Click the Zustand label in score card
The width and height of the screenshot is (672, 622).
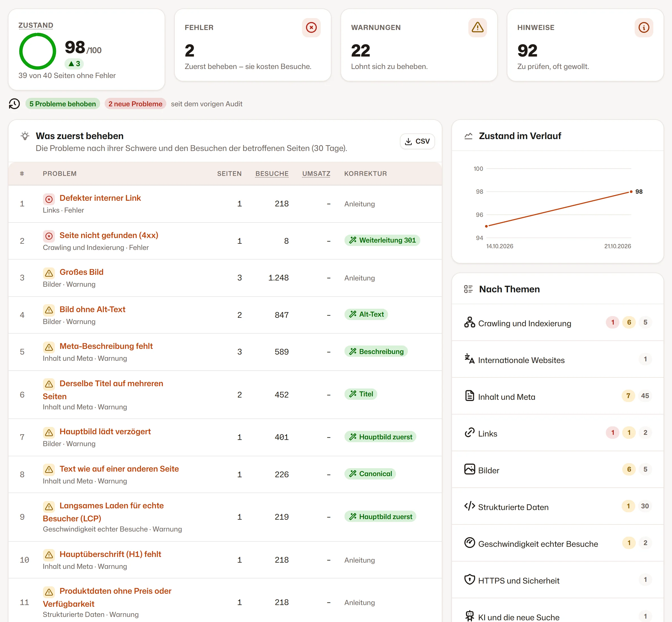pos(36,25)
